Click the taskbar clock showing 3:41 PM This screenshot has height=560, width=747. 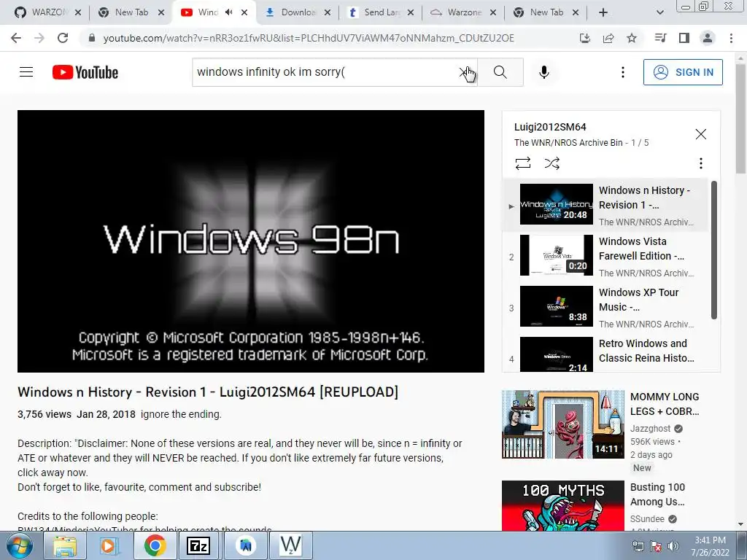(x=710, y=546)
